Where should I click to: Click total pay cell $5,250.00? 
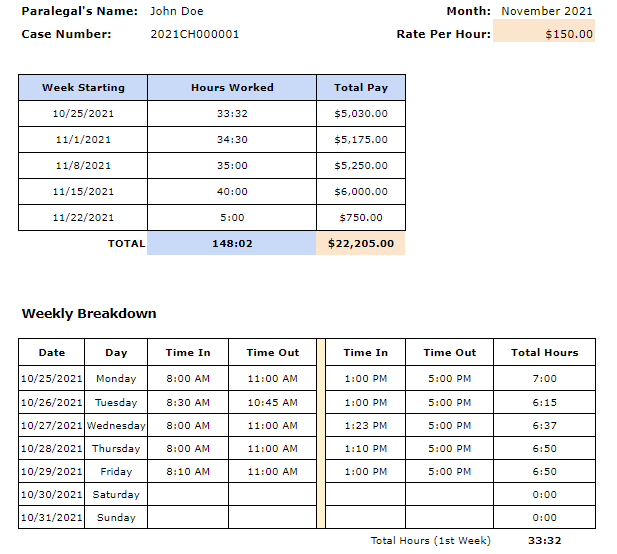pos(361,166)
